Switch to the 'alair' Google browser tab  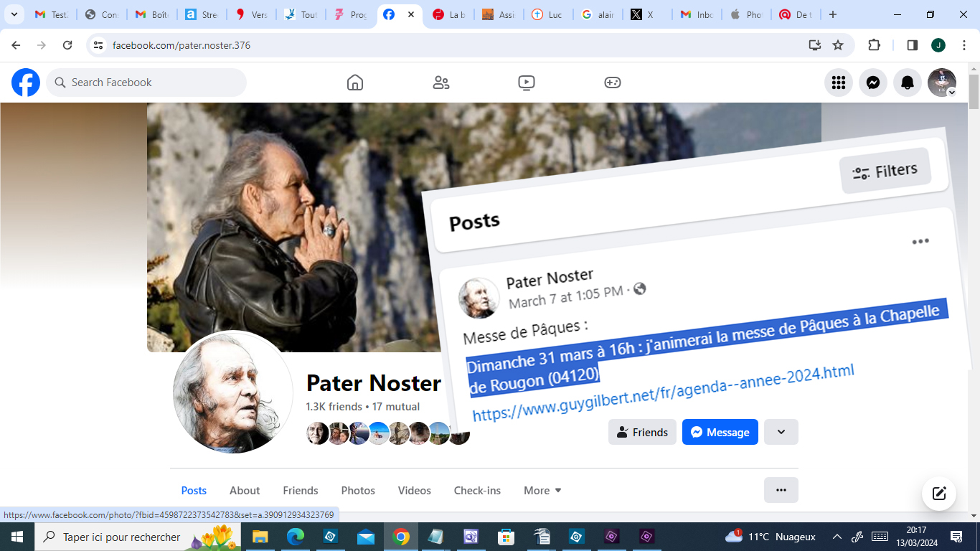597,14
